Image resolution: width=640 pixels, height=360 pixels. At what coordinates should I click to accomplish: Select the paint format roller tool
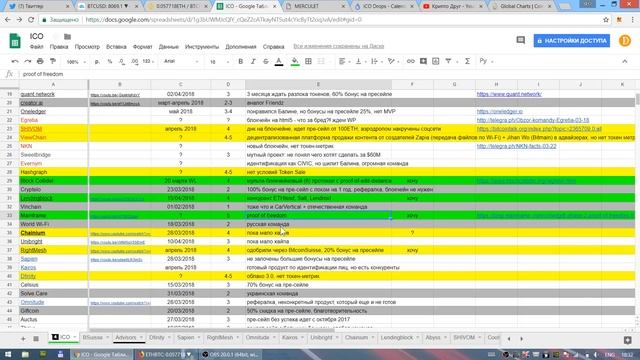[x=53, y=61]
